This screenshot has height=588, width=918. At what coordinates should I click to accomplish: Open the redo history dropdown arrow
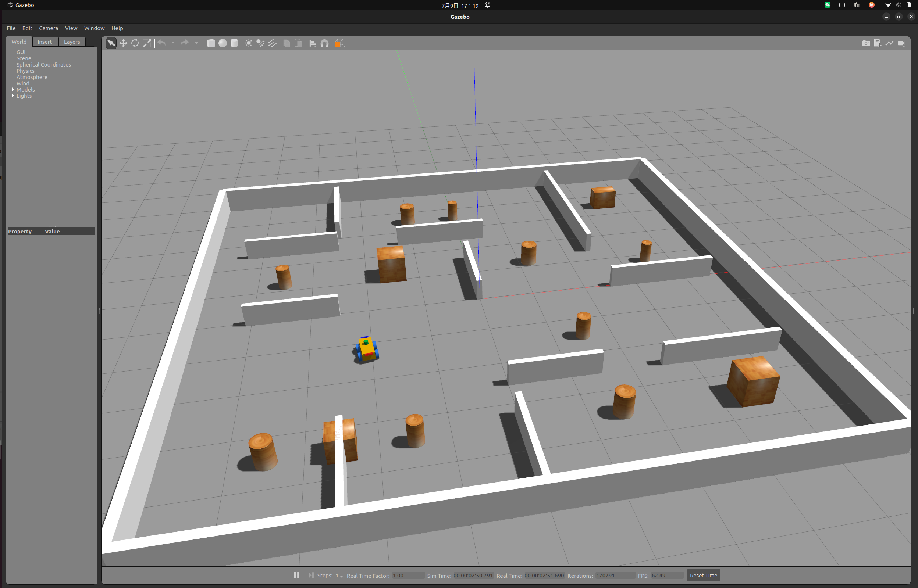(x=196, y=43)
